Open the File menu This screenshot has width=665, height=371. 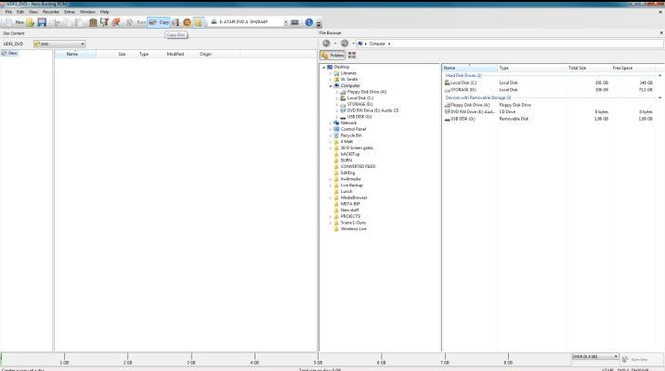pyautogui.click(x=8, y=12)
